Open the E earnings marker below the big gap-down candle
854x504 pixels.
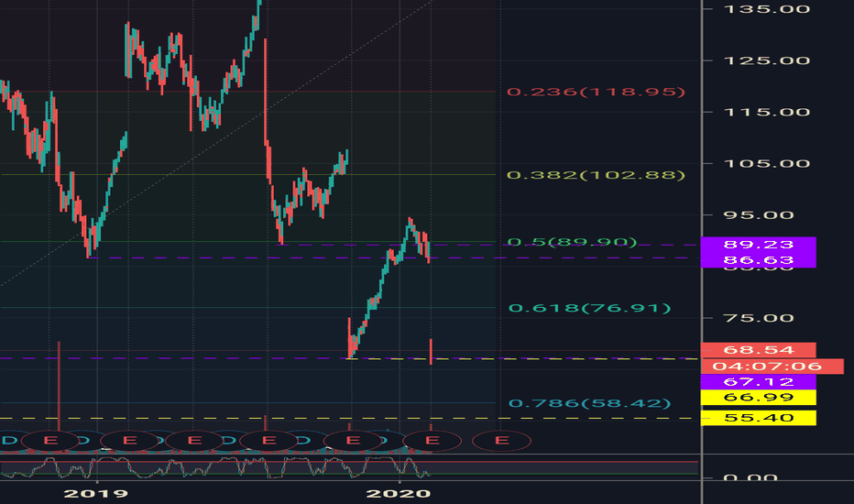pyautogui.click(x=269, y=440)
